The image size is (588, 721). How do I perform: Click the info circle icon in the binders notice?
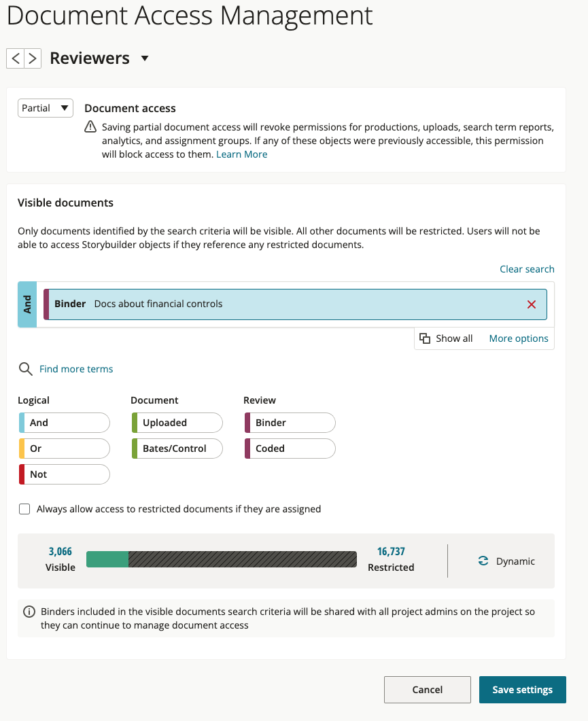point(28,611)
